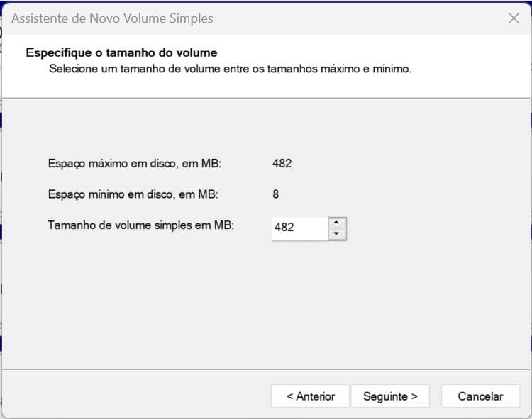The image size is (532, 419).
Task: Click the 'Espaço mínimo em disco' label
Action: [x=133, y=194]
